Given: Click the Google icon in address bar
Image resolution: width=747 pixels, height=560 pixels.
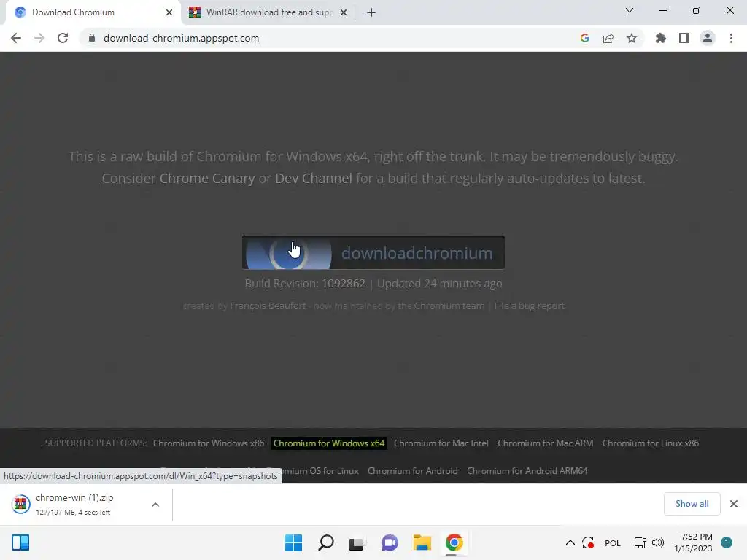Looking at the screenshot, I should tap(585, 38).
